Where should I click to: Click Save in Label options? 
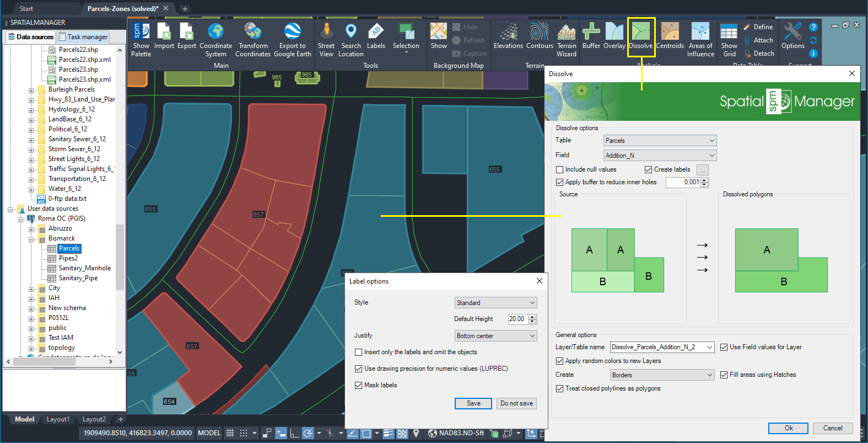tap(474, 403)
